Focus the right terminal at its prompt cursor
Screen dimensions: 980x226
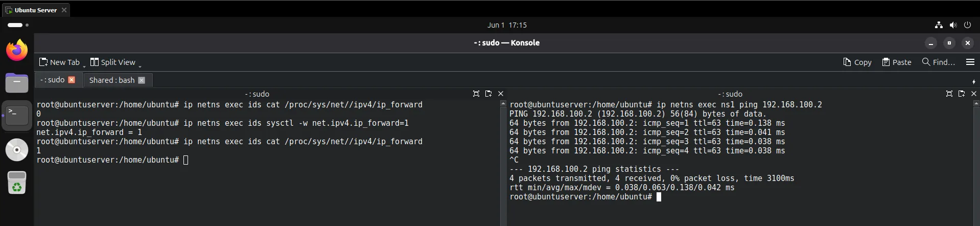pyautogui.click(x=659, y=197)
